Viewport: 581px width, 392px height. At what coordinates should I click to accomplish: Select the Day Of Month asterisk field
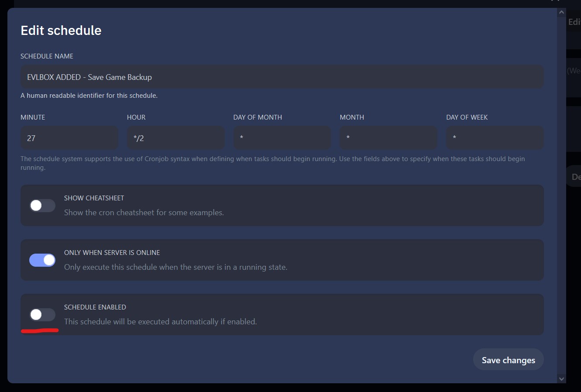point(282,138)
